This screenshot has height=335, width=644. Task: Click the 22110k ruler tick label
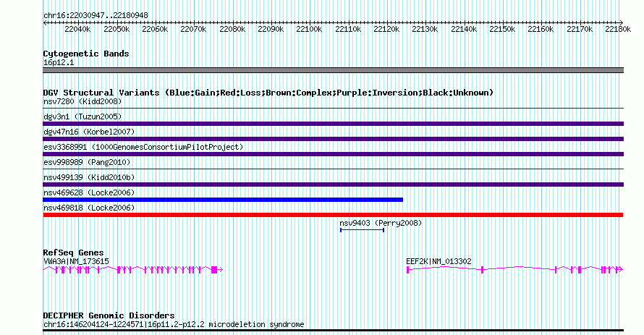tap(348, 29)
